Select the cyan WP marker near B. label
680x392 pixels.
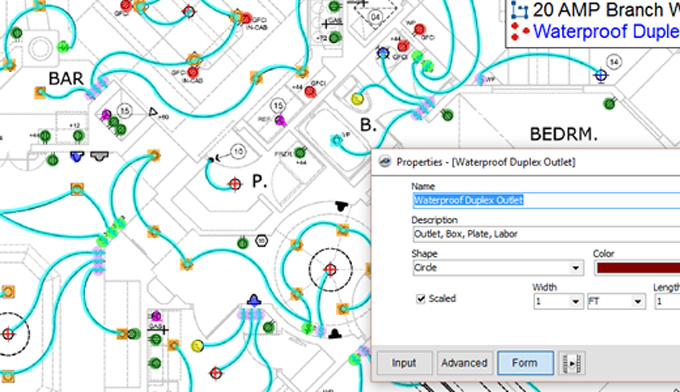[336, 140]
